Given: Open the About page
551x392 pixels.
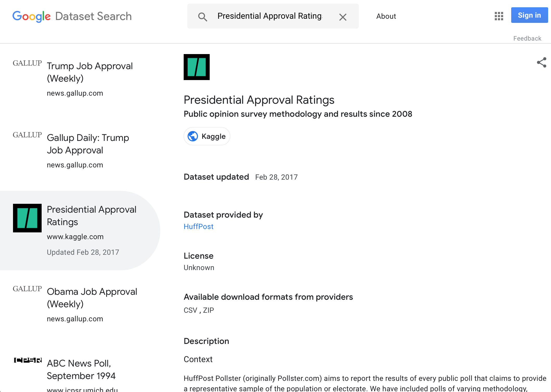Looking at the screenshot, I should [x=386, y=16].
